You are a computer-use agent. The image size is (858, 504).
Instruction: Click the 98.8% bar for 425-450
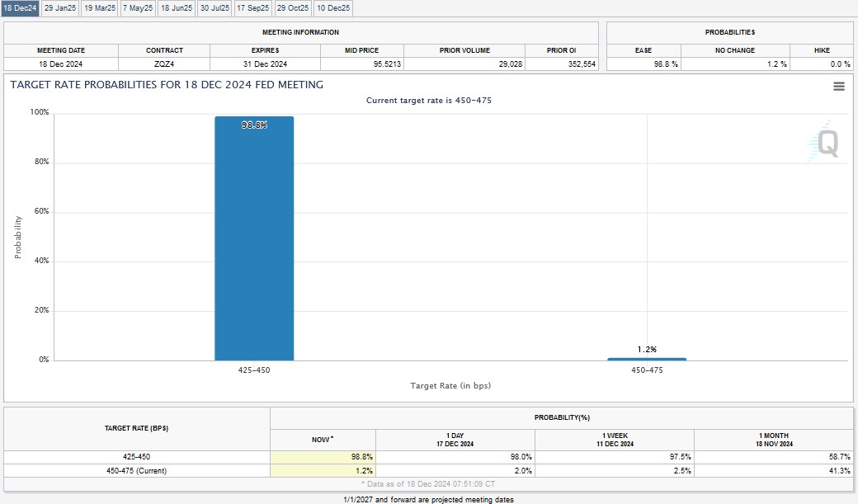253,239
